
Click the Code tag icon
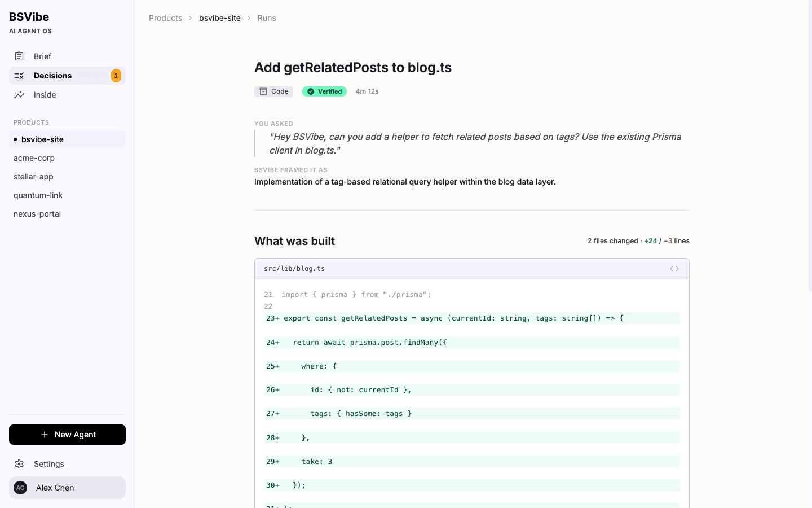pyautogui.click(x=263, y=91)
